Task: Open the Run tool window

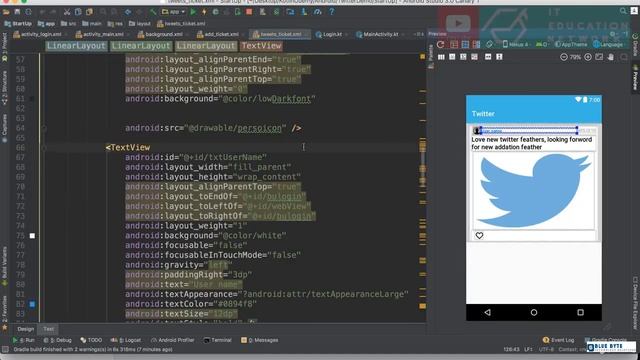Action: (x=23, y=340)
